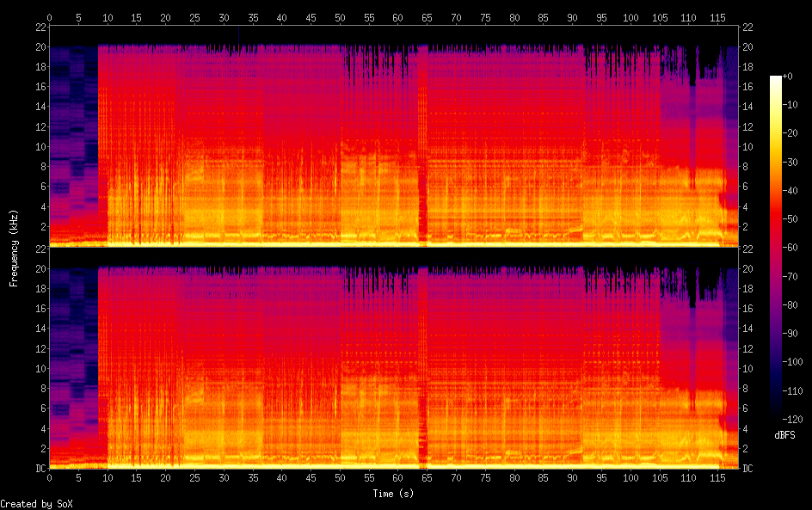
Task: Click the 50 tick on the top time axis
Action: [340, 17]
